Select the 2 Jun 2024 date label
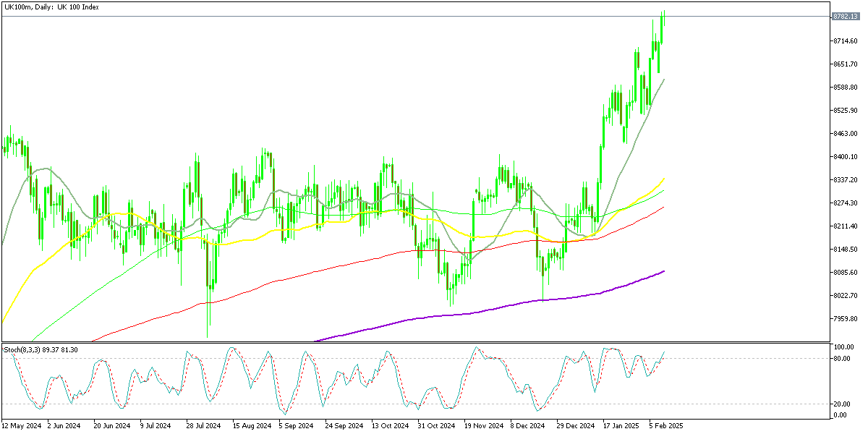 (65, 427)
